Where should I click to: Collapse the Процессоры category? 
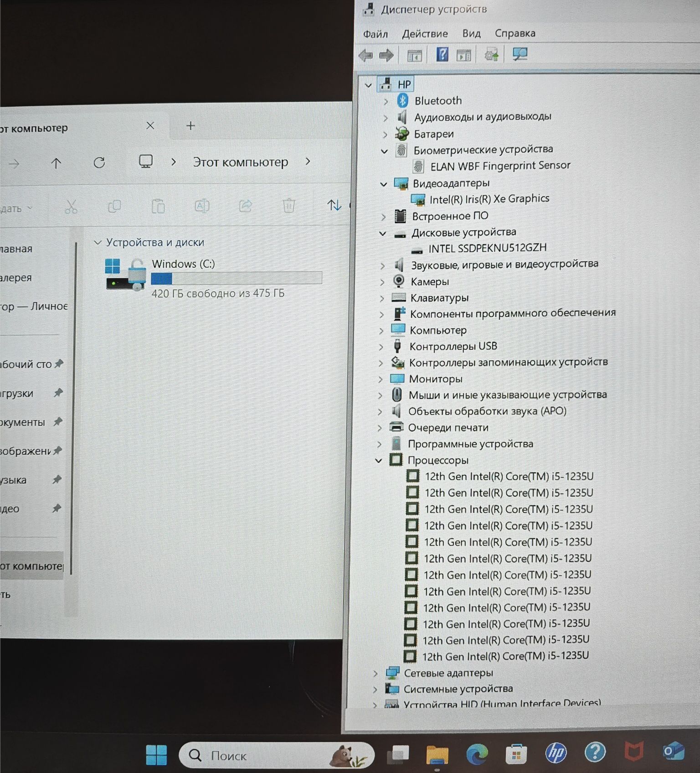click(379, 461)
